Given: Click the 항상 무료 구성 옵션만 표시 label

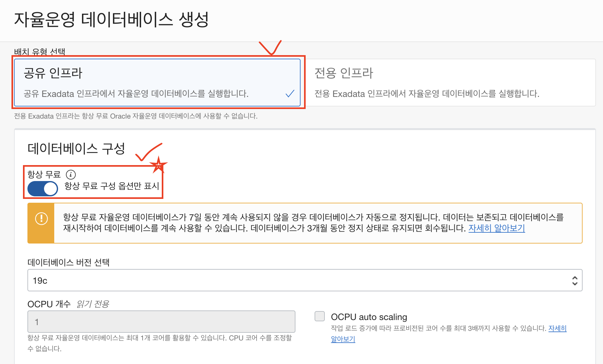Looking at the screenshot, I should point(112,186).
